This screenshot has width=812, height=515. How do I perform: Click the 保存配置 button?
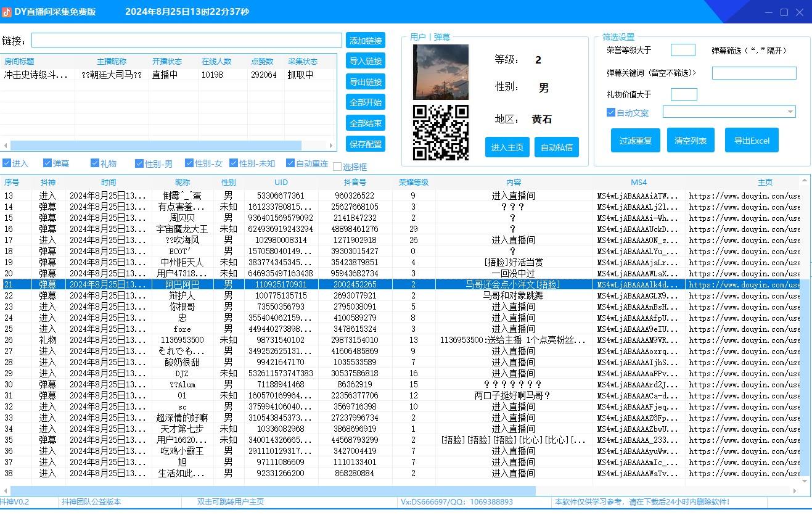(365, 144)
